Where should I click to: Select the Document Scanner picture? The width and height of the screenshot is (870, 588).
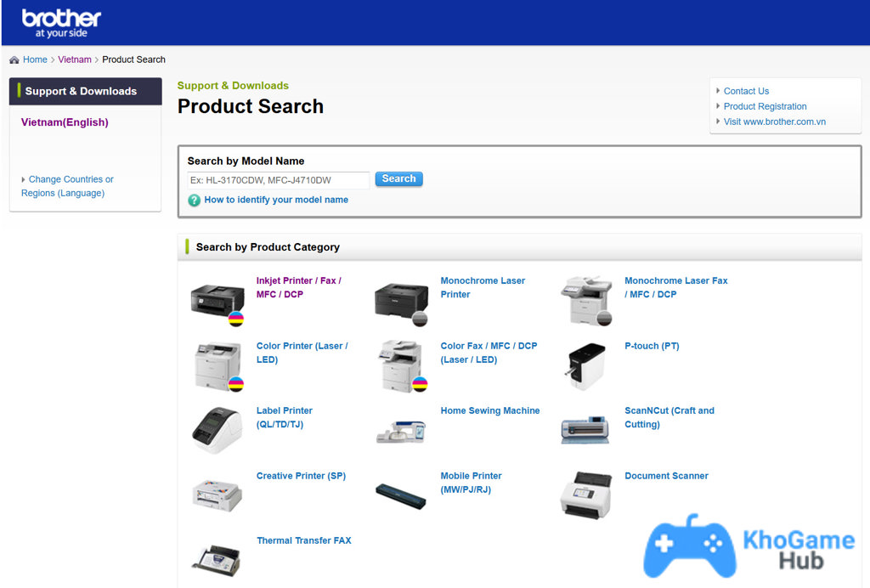pyautogui.click(x=585, y=494)
